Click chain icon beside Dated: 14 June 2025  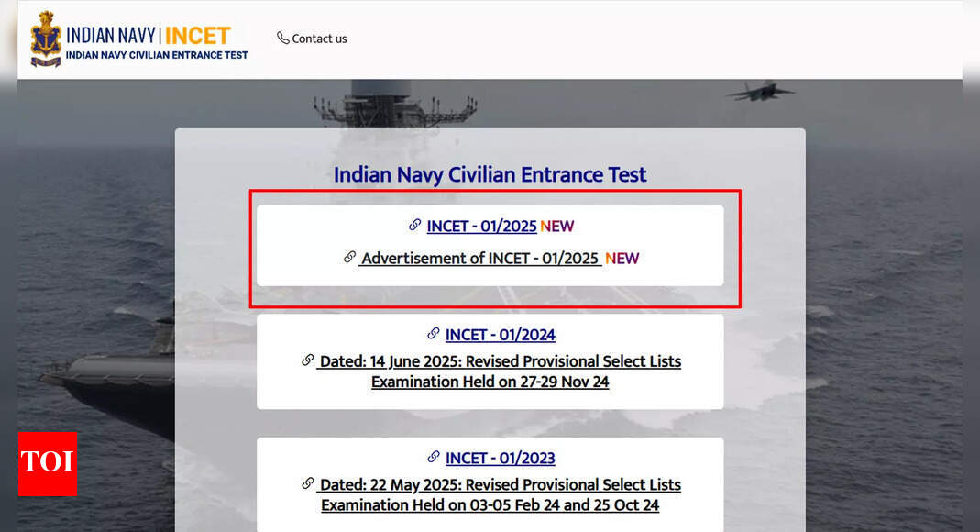[307, 360]
